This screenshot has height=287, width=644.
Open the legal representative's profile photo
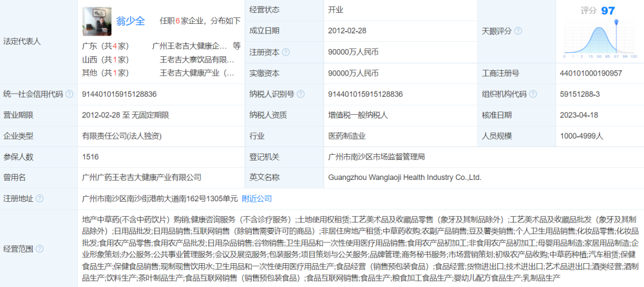click(97, 21)
